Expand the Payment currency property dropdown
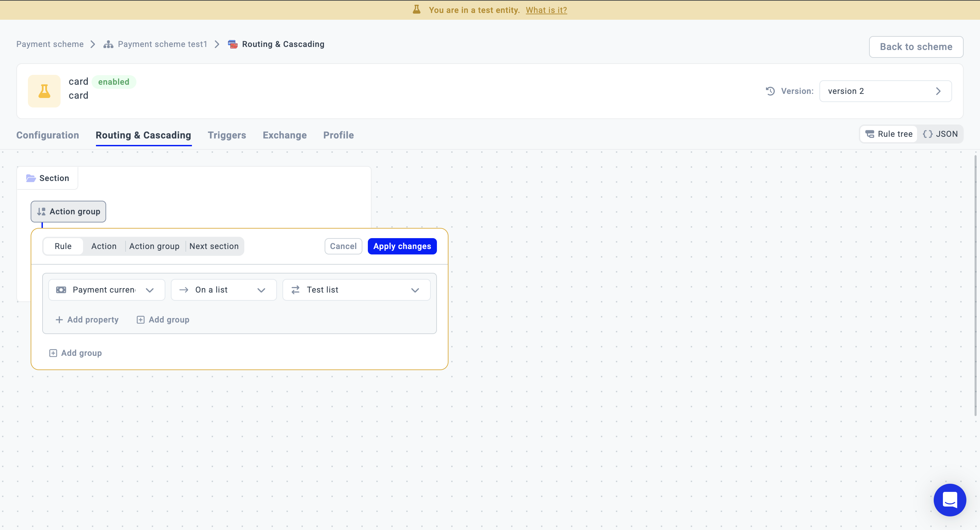980x530 pixels. 107,290
